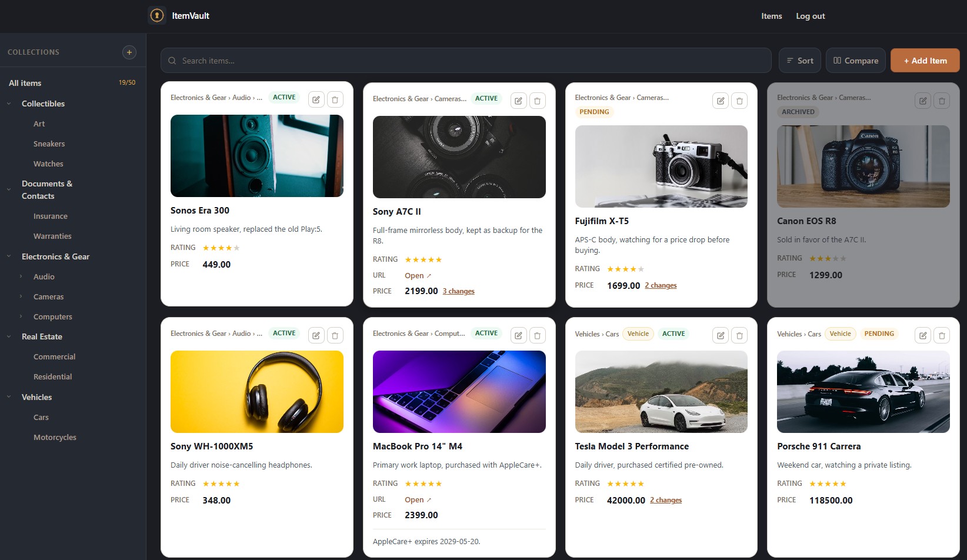Edit the Canon EOS R8 item
This screenshot has width=967, height=560.
(x=923, y=101)
